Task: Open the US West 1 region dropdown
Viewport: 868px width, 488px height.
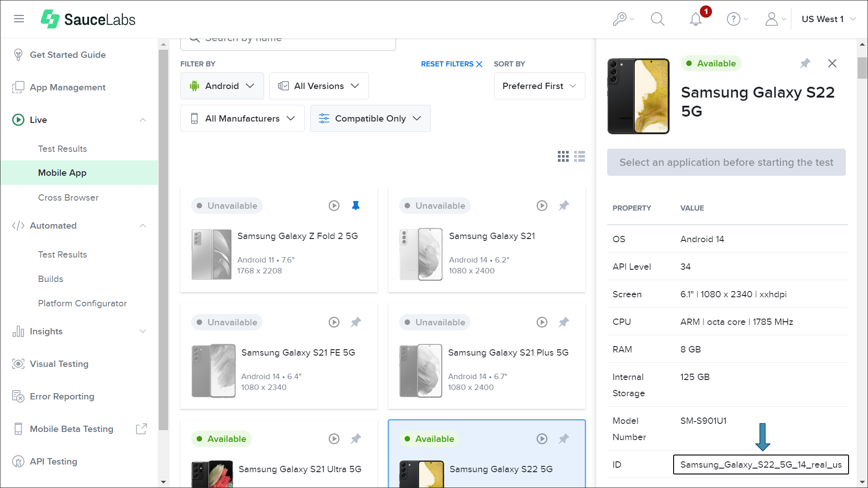Action: coord(829,19)
